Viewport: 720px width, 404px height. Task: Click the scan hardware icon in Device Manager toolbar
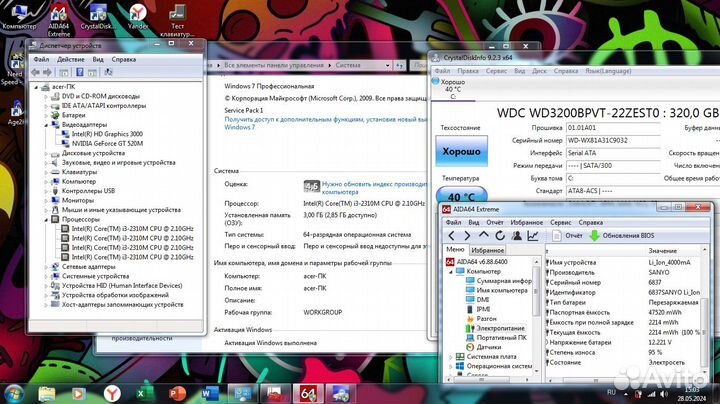(108, 72)
